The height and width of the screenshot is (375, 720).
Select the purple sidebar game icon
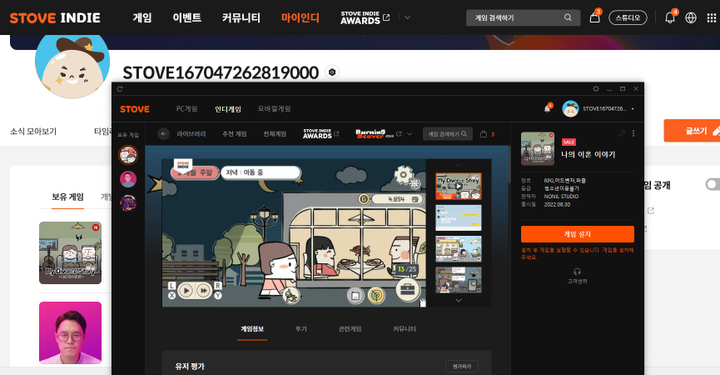pyautogui.click(x=128, y=203)
